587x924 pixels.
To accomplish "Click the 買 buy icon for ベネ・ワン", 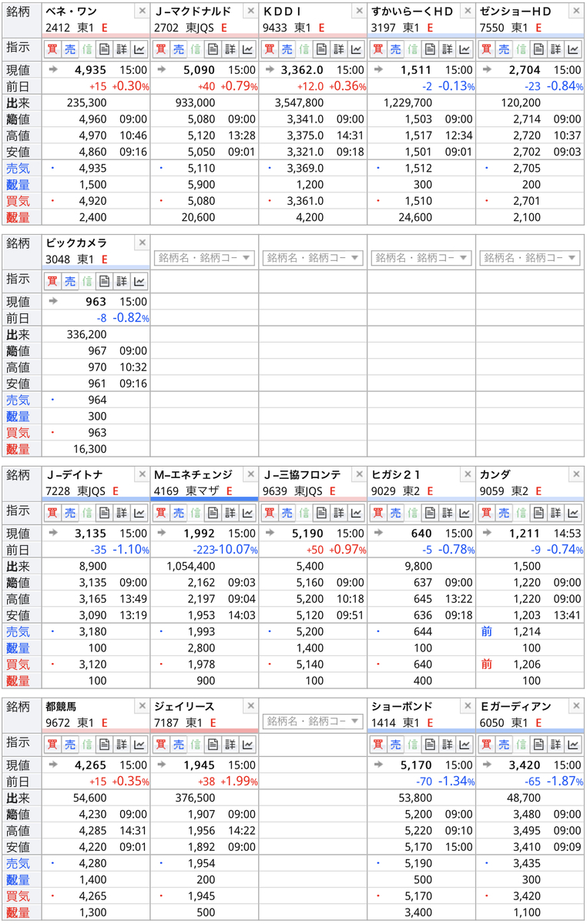I will pos(52,49).
